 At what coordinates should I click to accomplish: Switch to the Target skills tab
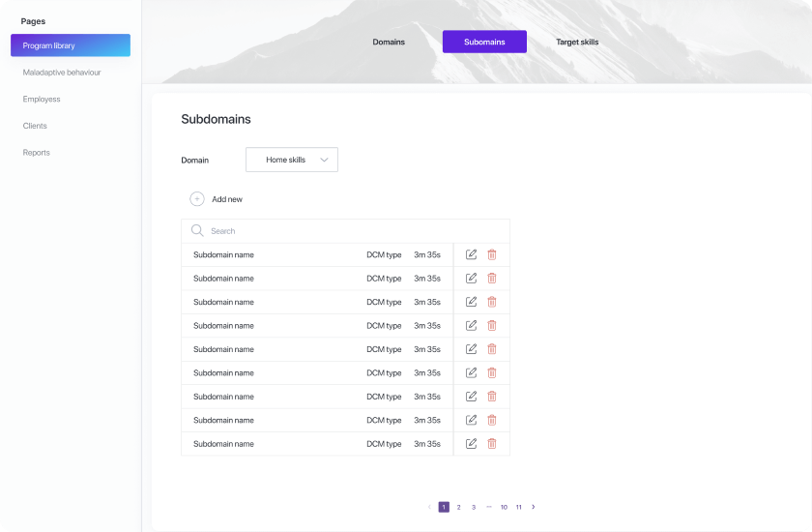577,42
